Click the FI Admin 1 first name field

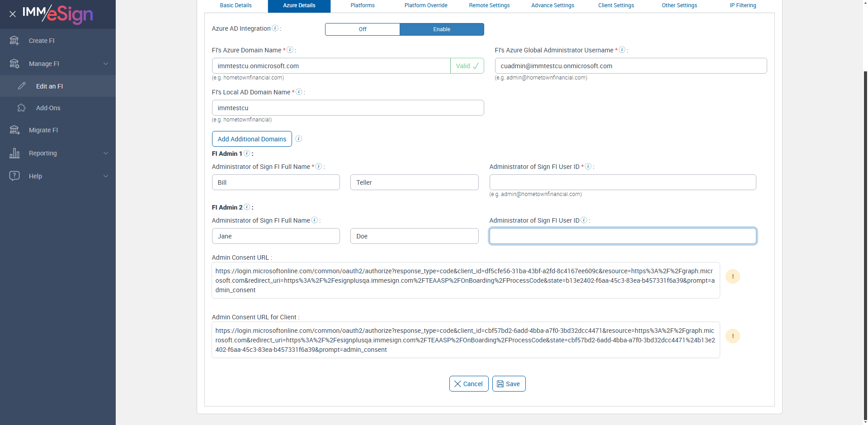276,182
